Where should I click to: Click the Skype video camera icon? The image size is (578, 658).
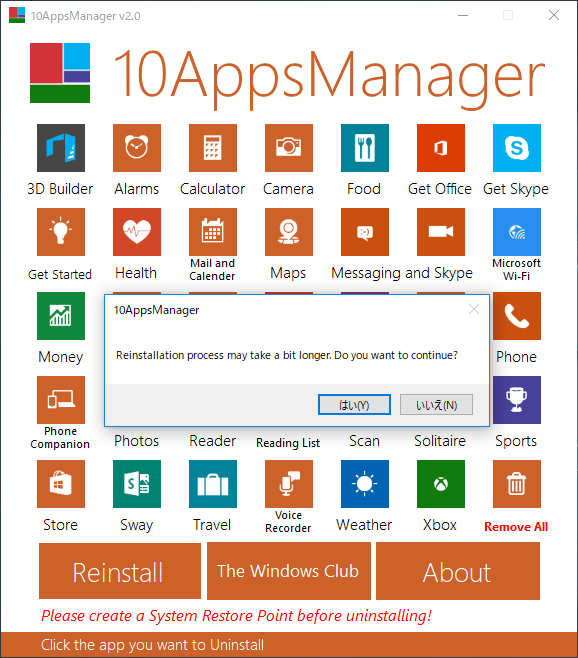(x=441, y=232)
